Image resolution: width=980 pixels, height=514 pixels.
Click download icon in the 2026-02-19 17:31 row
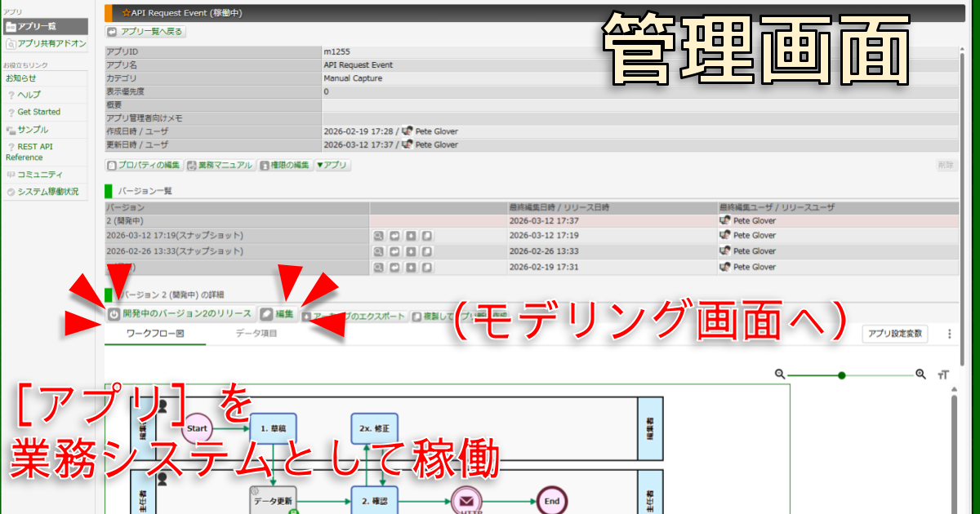(x=411, y=267)
